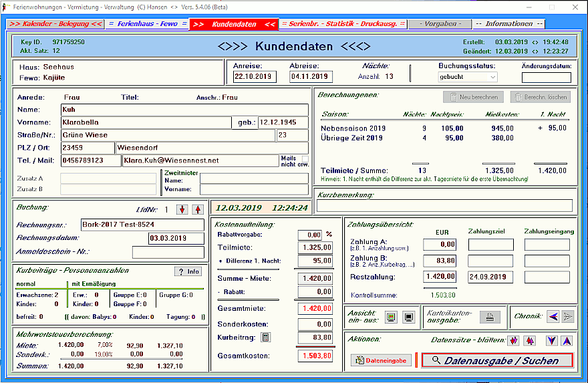Jump using the double down arrows record icon
Image resolution: width=588 pixels, height=383 pixels.
[514, 340]
